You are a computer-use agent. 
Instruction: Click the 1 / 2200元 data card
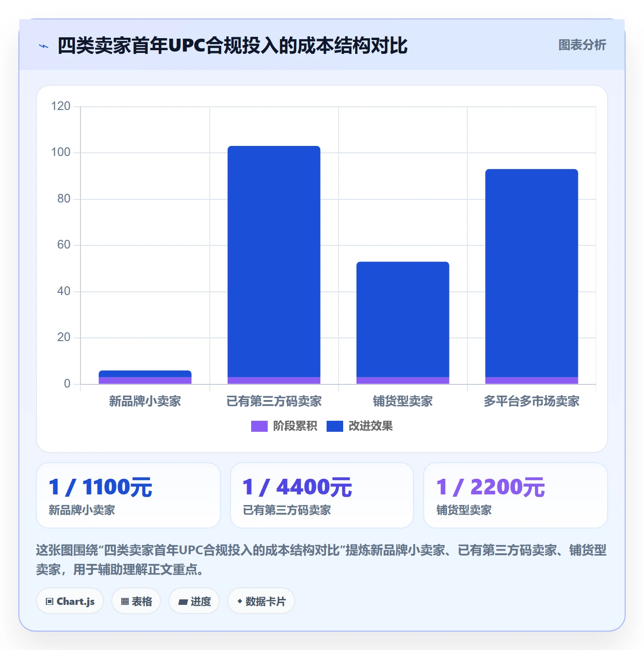point(516,495)
